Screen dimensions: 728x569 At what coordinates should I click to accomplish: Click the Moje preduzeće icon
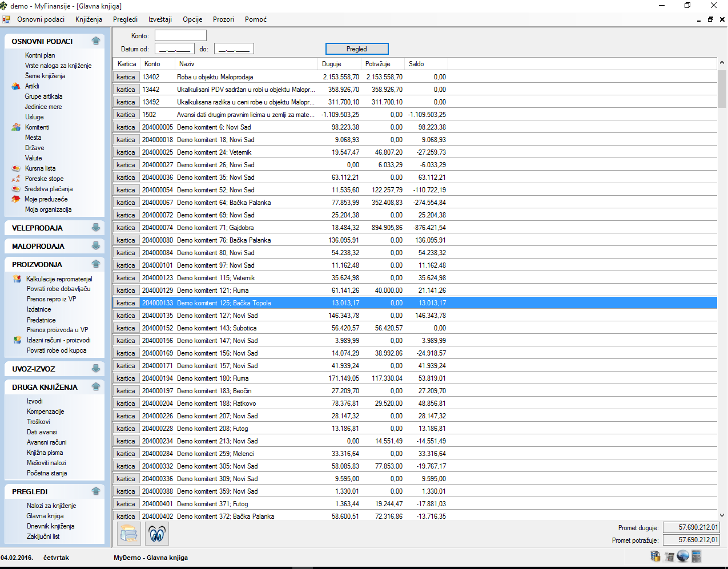click(x=16, y=199)
